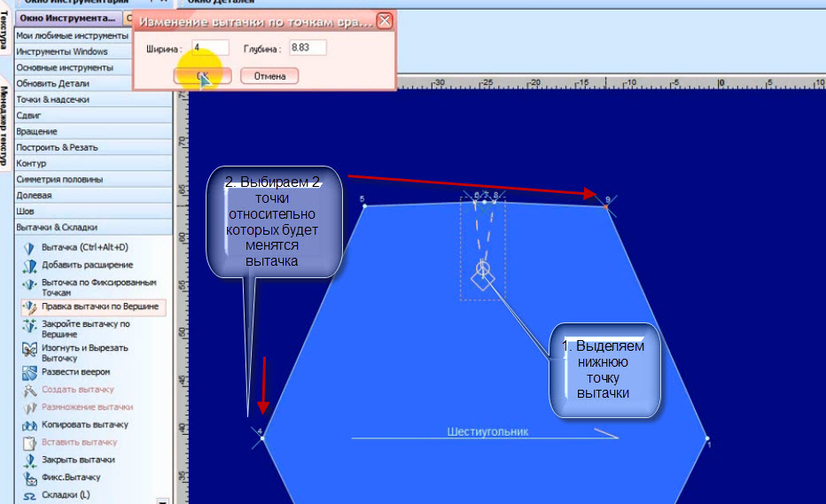826x504 pixels.
Task: Click the Развести веером tool icon
Action: 29,373
